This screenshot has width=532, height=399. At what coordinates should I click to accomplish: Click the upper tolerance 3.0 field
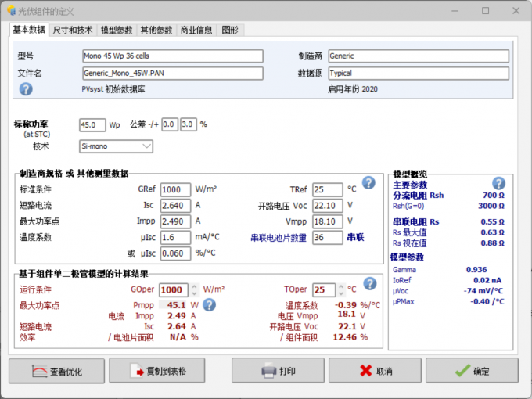pos(189,124)
